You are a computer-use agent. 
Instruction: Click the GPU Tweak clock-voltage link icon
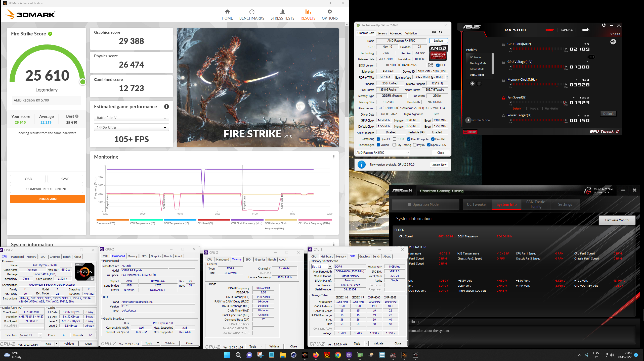tap(592, 57)
